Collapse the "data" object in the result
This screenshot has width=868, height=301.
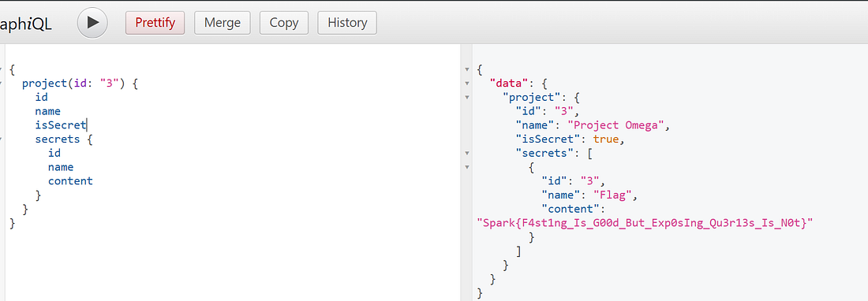tap(467, 84)
